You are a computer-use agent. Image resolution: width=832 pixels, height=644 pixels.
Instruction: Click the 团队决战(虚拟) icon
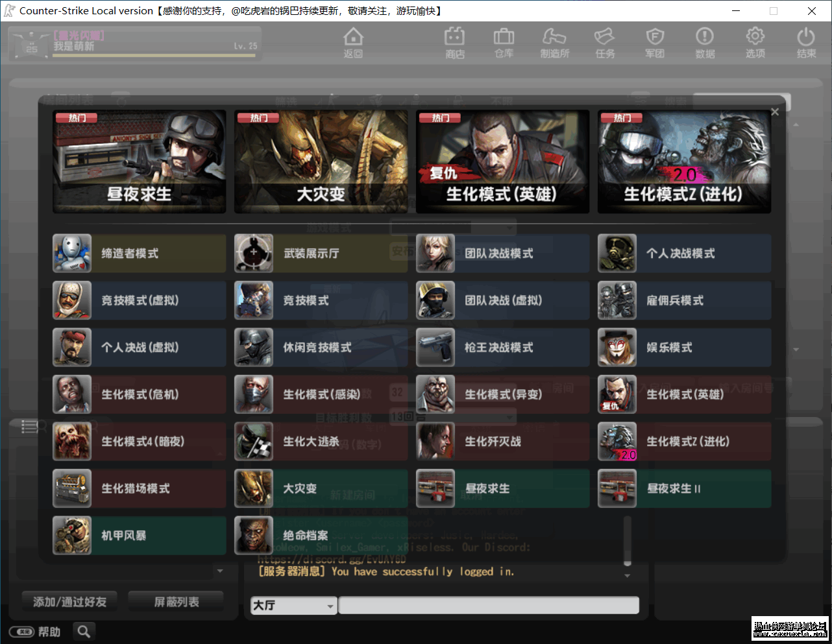point(435,300)
